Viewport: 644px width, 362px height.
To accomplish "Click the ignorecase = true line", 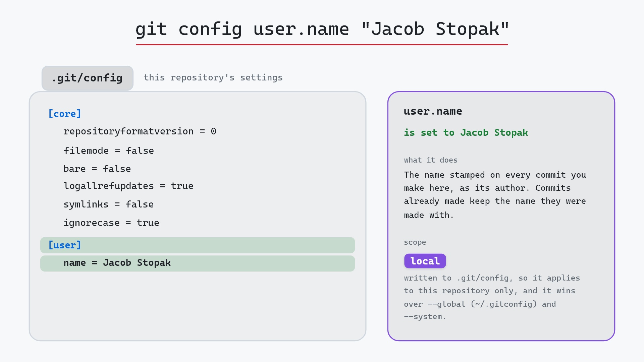I will (111, 223).
